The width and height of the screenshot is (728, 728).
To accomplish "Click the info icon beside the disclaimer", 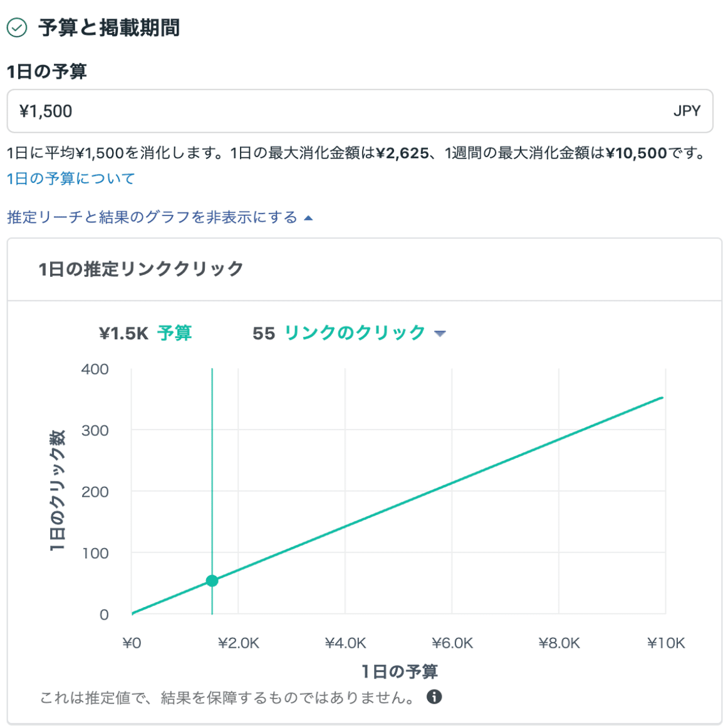I will tap(434, 697).
